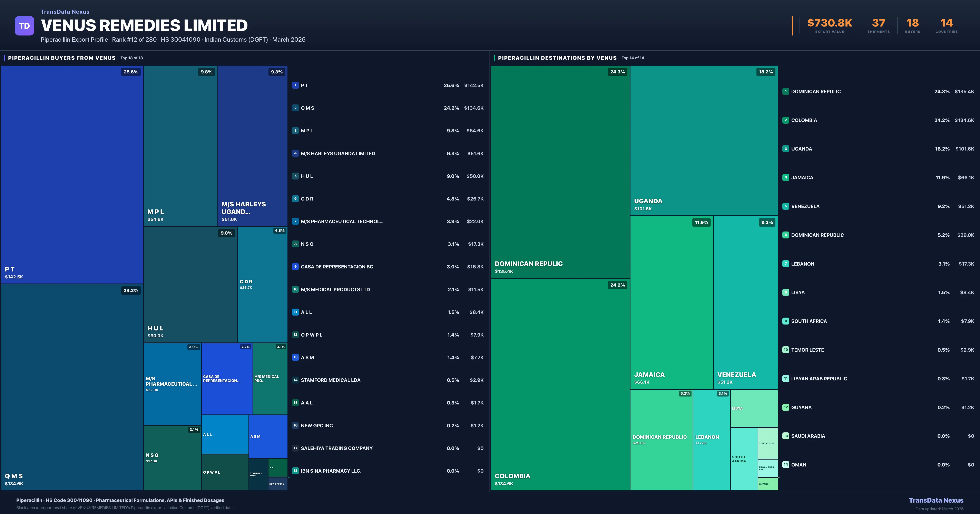Click rank badge 7 beside Lebanon
The width and height of the screenshot is (980, 514).
pos(786,264)
